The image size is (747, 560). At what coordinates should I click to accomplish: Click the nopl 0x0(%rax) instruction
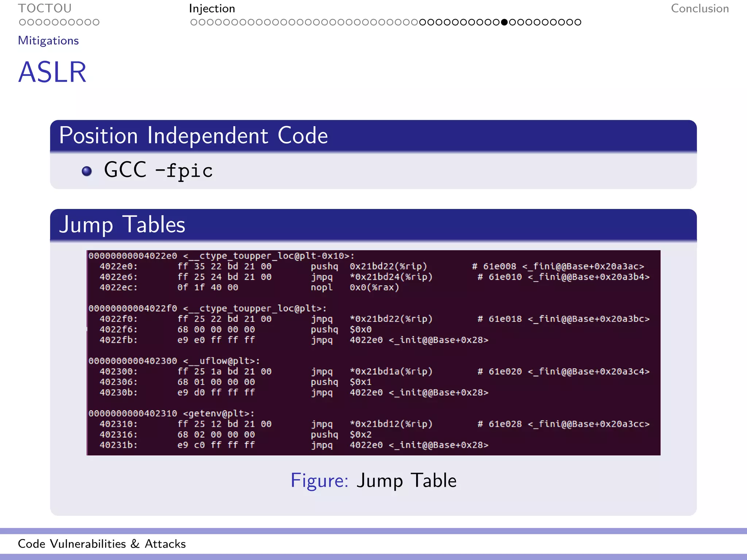[x=355, y=287]
